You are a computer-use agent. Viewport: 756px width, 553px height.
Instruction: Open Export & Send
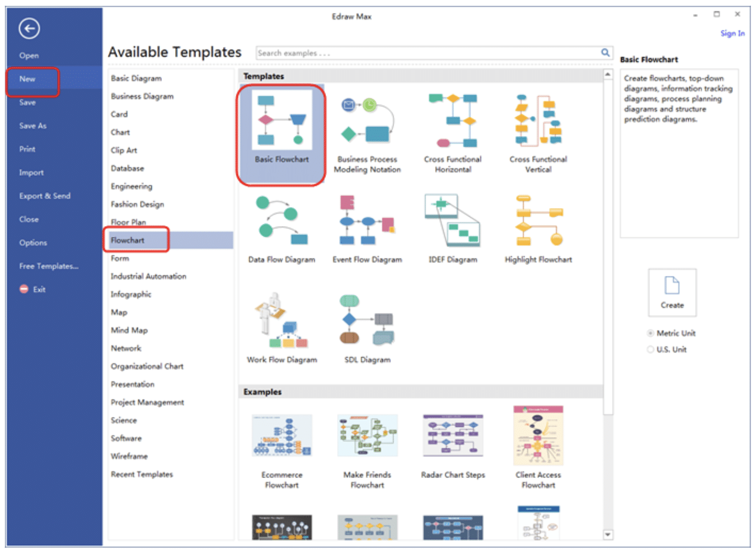[45, 196]
